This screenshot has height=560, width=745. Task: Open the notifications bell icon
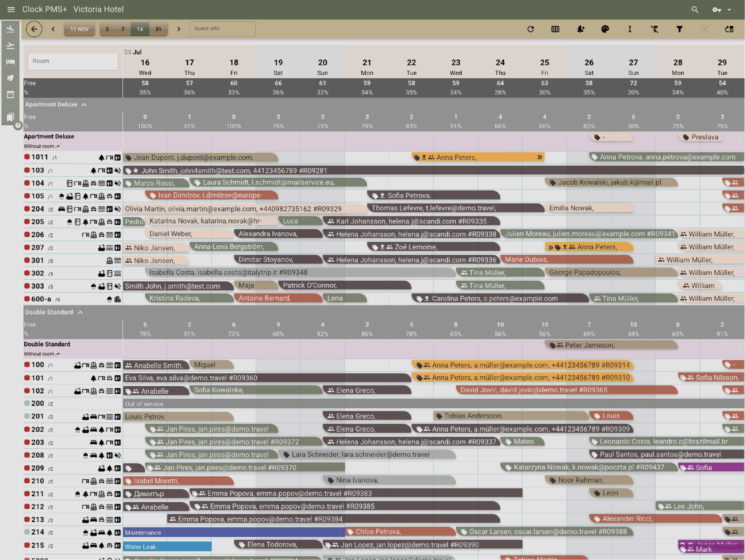[x=581, y=29]
